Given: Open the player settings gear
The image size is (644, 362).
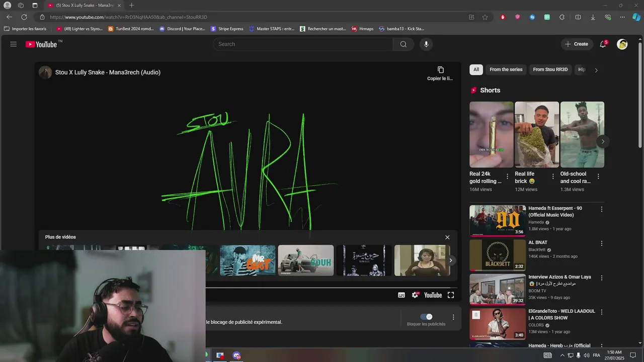Looking at the screenshot, I should coord(415,295).
